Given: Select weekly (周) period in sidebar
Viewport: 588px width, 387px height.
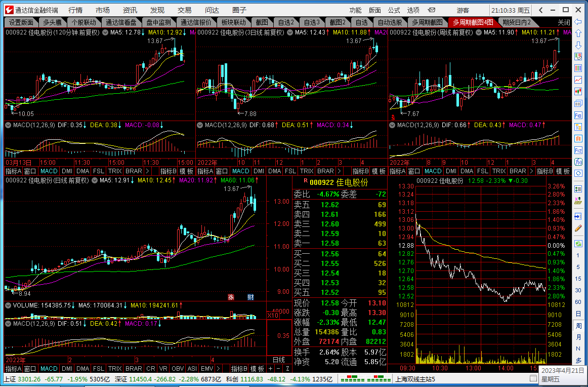Looking at the screenshot, I should click(x=578, y=325).
